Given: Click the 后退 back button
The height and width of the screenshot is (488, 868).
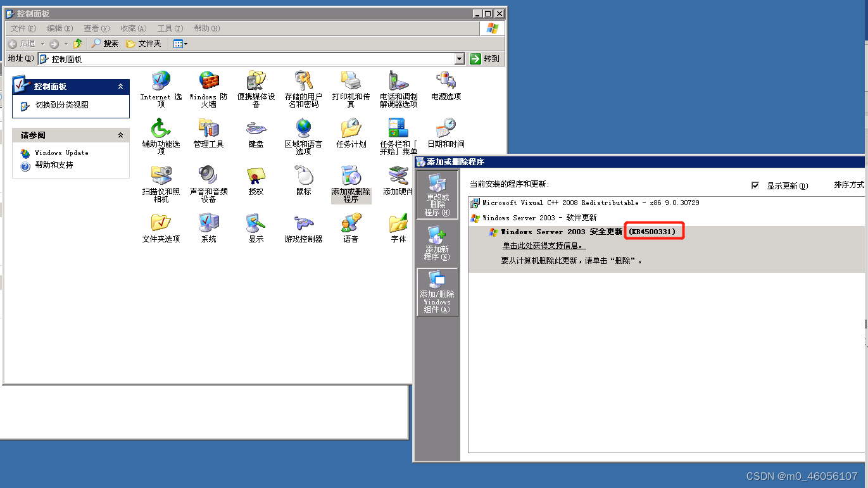Looking at the screenshot, I should click(x=22, y=44).
